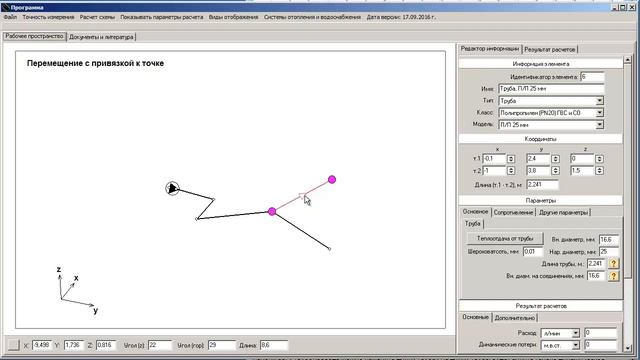Open the Виды отображения menu
Viewport: 640px width, 360px height.
(233, 17)
